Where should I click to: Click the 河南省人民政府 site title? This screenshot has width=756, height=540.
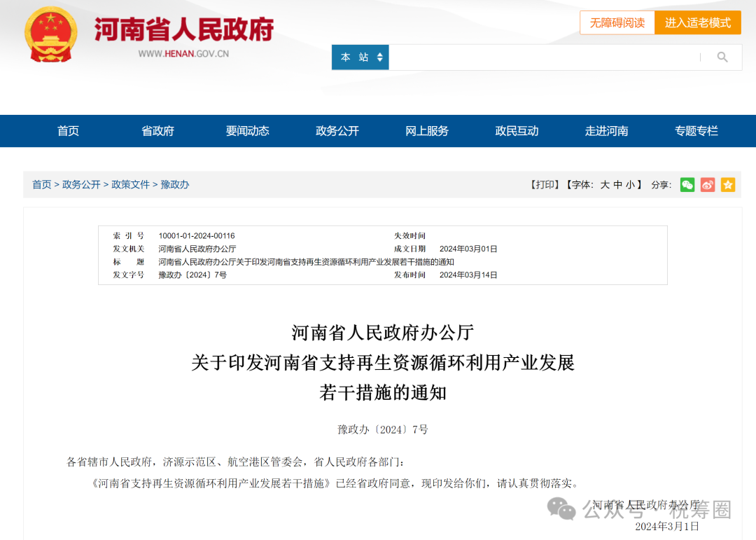tap(183, 29)
